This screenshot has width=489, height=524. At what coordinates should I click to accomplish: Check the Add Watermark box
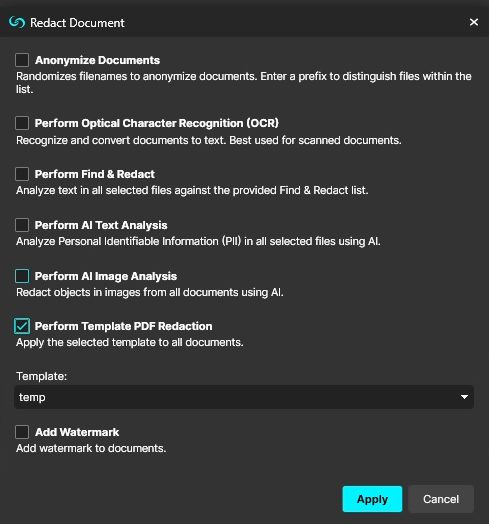[x=22, y=432]
